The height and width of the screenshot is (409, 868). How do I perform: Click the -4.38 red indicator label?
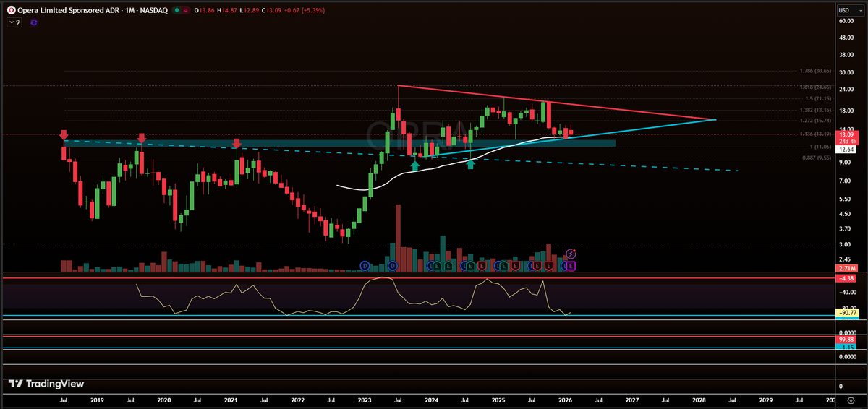click(846, 278)
